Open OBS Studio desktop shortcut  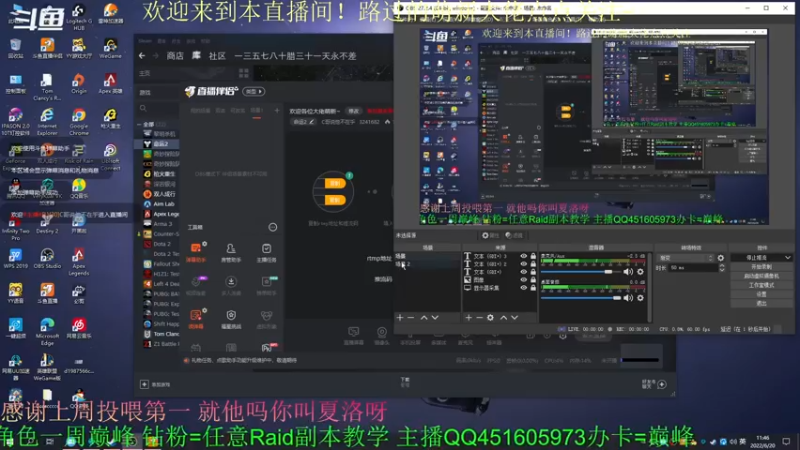[x=47, y=258]
